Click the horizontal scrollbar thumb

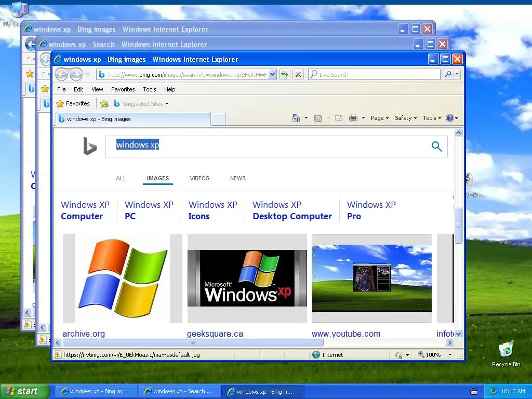192,343
